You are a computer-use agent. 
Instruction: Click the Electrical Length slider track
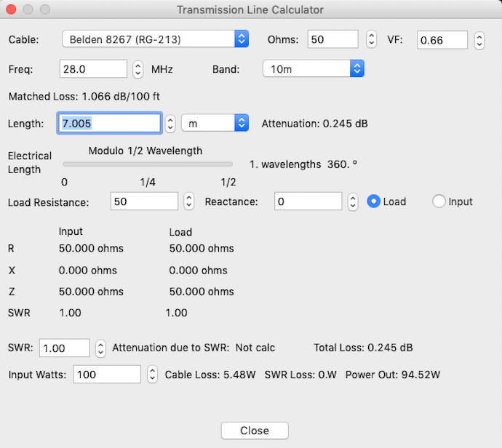pyautogui.click(x=148, y=164)
